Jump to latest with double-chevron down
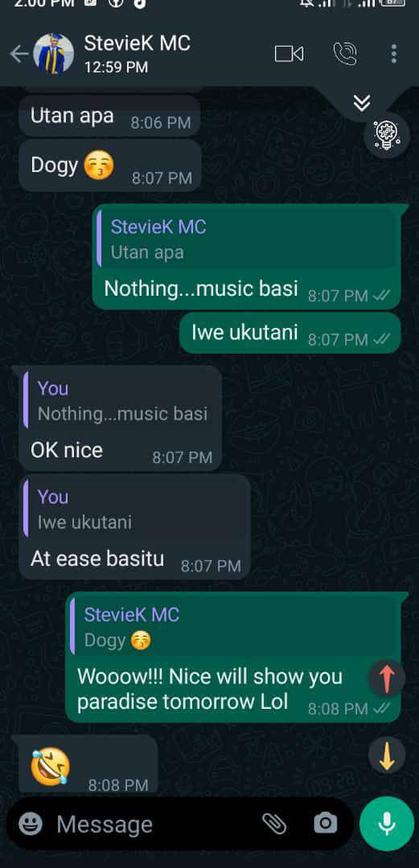The width and height of the screenshot is (419, 868). tap(362, 103)
